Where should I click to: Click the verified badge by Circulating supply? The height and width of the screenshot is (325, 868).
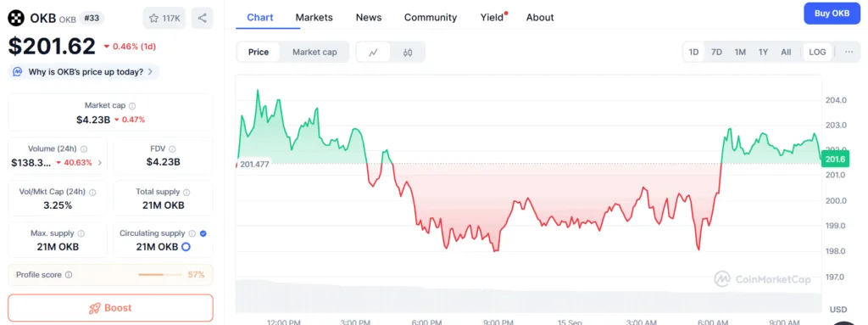(x=203, y=233)
